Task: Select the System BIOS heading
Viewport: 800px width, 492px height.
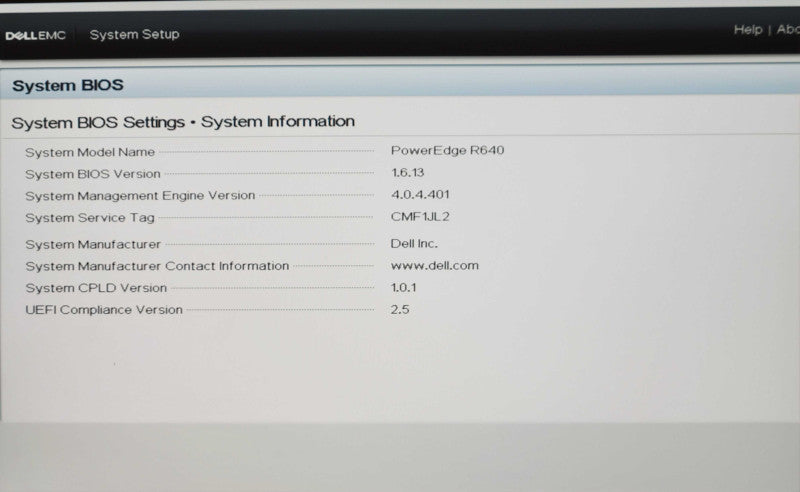Action: [68, 85]
